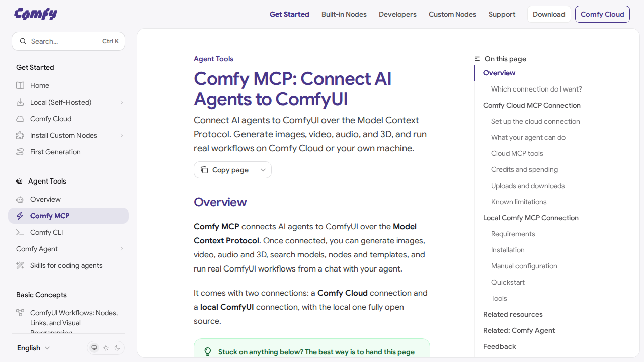
Task: Expand the Local (Self-Hosted) section chevron
Action: point(122,102)
